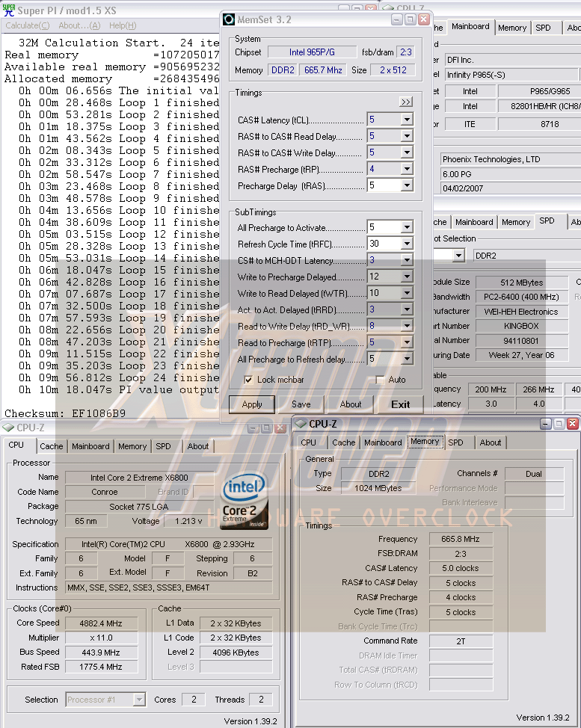The height and width of the screenshot is (728, 581).
Task: Click the KINGBOX part number field
Action: coord(521,327)
